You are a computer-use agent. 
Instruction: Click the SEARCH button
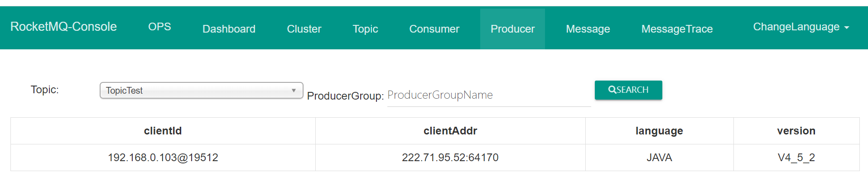tap(628, 90)
